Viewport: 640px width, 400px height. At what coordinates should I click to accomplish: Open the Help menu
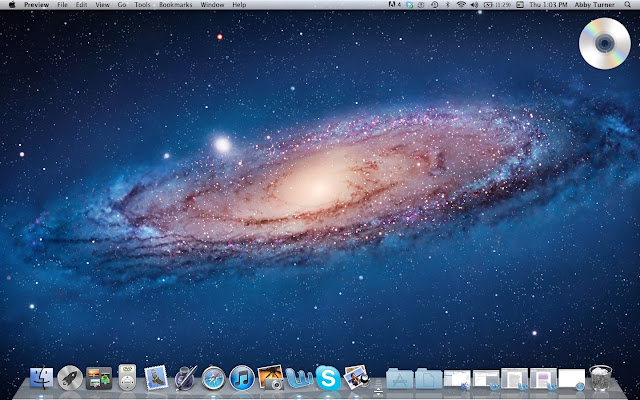coord(239,5)
